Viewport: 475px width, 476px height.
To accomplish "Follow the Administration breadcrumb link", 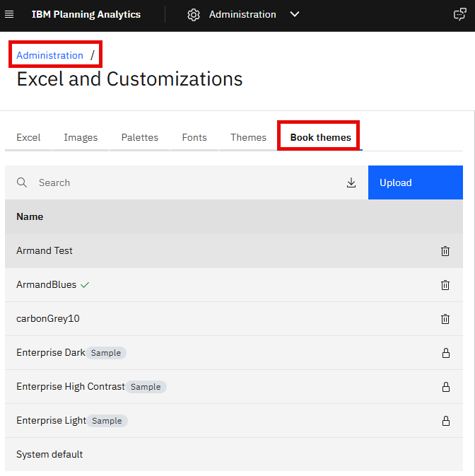I will (49, 55).
